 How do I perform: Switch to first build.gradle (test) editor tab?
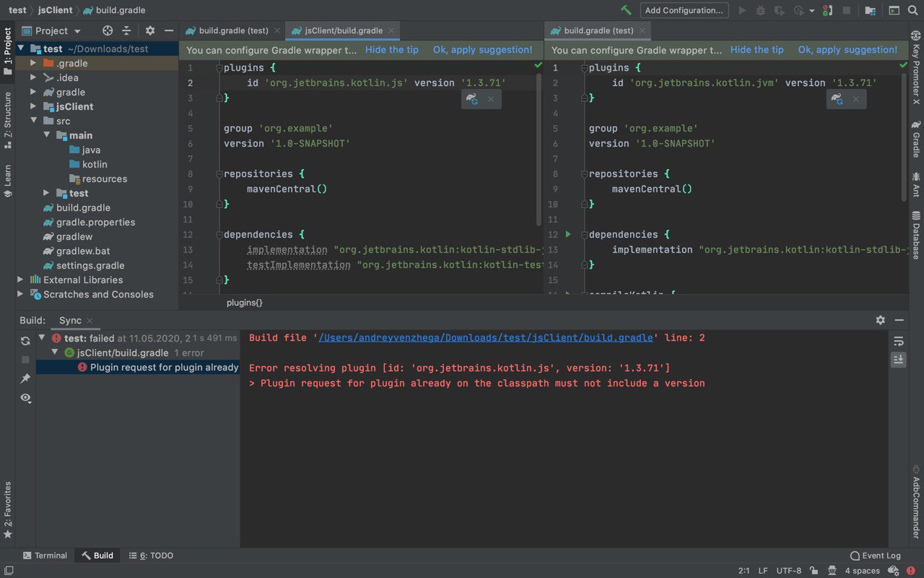(232, 30)
